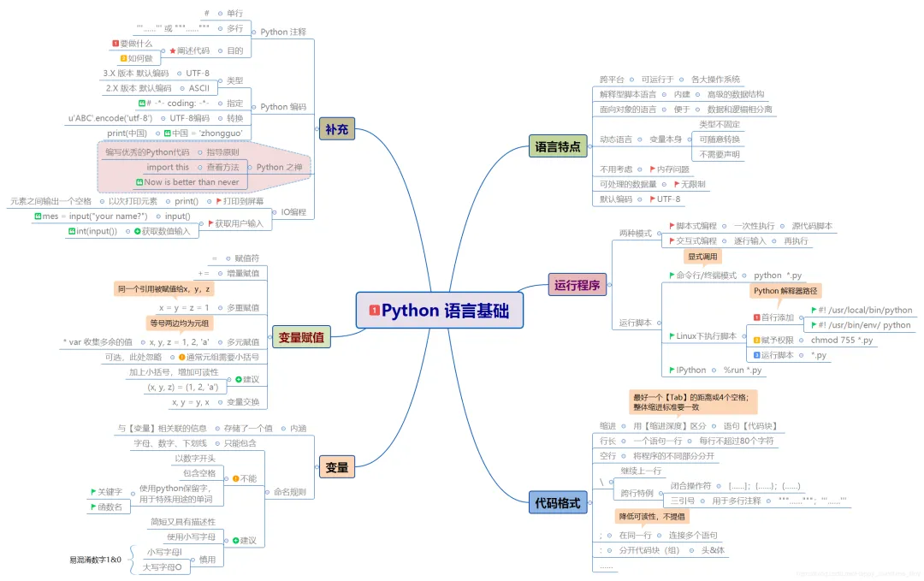Click the orange warning icon beside 不能
Viewport: 924px width, 581px height.
pos(236,478)
